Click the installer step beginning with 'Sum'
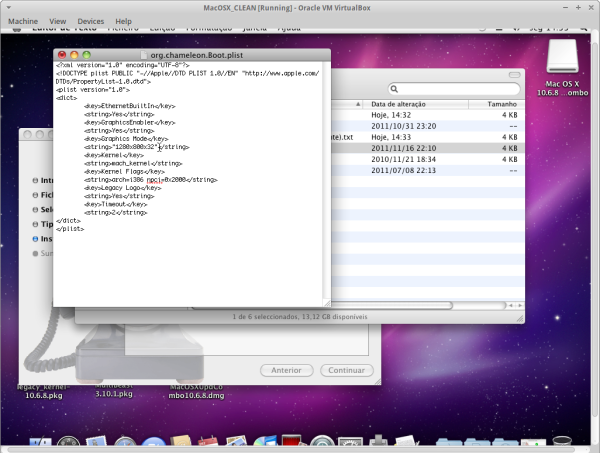Screen dimensions: 600x453 [42, 253]
